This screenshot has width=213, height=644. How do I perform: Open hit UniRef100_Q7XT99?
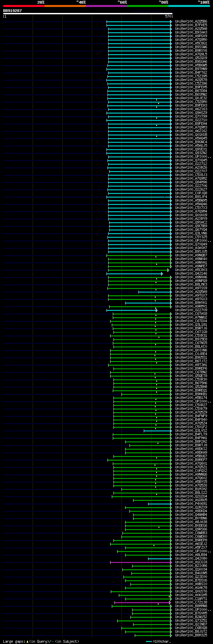(x=191, y=117)
